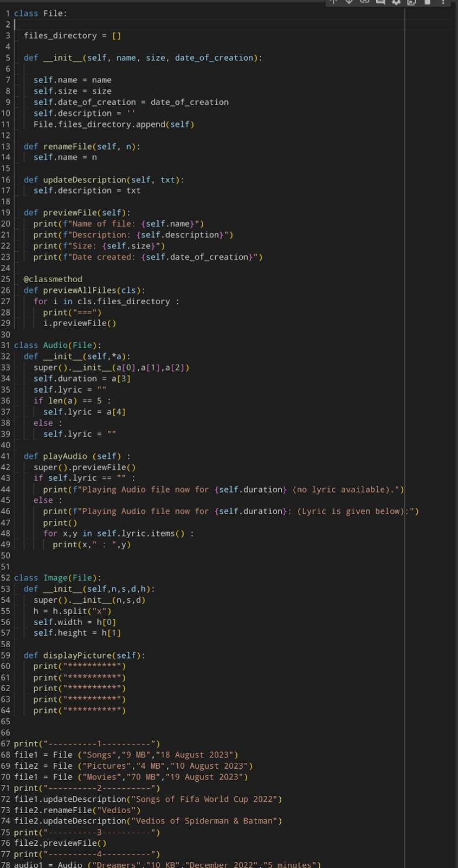458x868 pixels.
Task: Place cursor on the empty line 2
Action: [232, 24]
